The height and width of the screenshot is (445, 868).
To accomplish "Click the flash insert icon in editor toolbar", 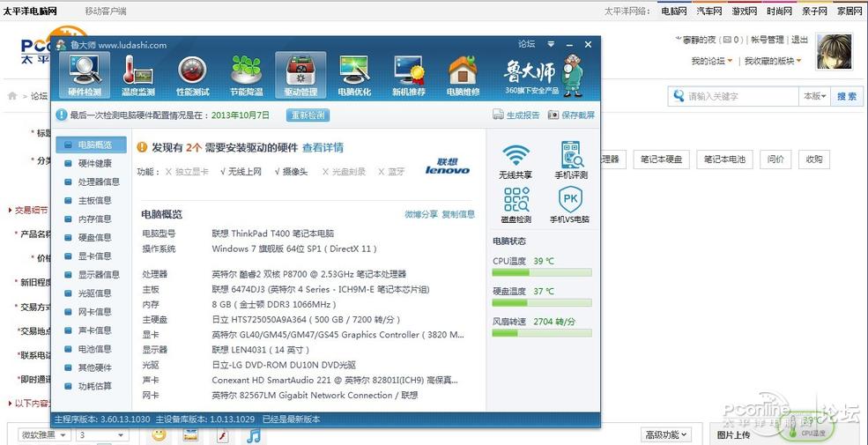I will [x=223, y=435].
